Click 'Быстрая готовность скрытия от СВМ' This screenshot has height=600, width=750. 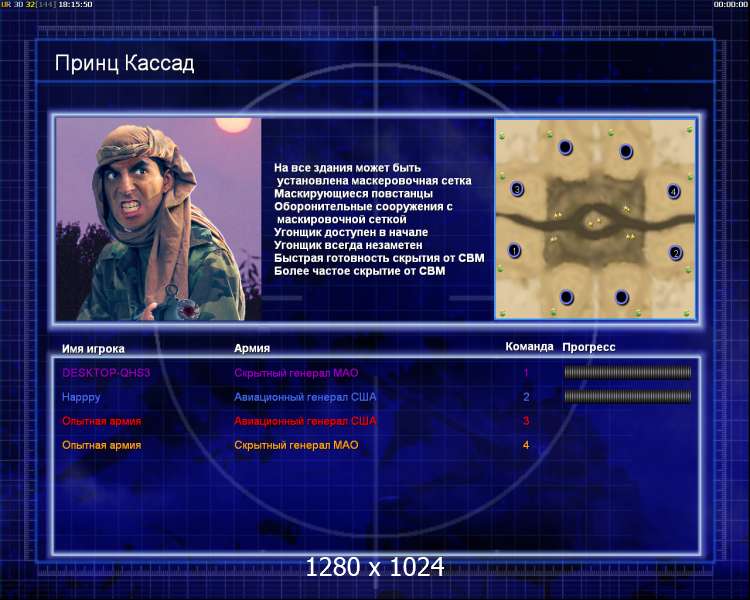(x=379, y=258)
